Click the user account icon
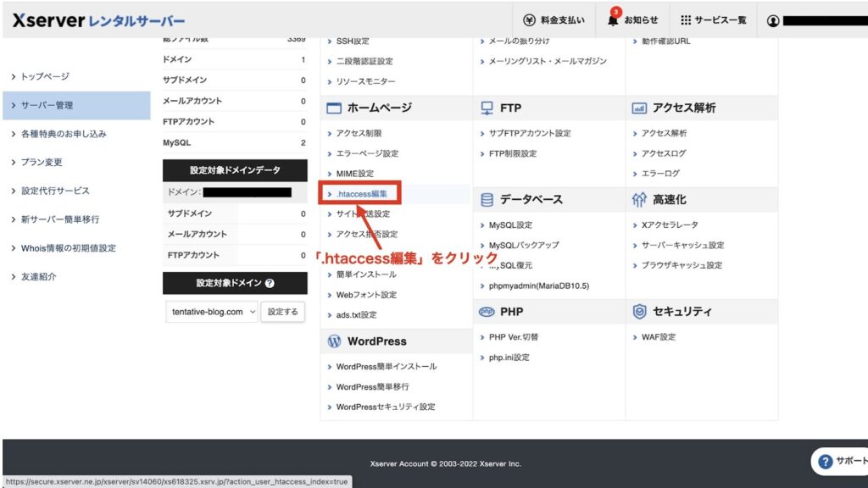 pyautogui.click(x=773, y=21)
